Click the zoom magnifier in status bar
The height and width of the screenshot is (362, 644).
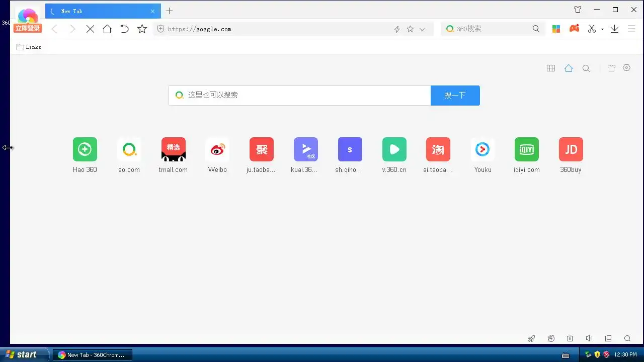click(627, 338)
